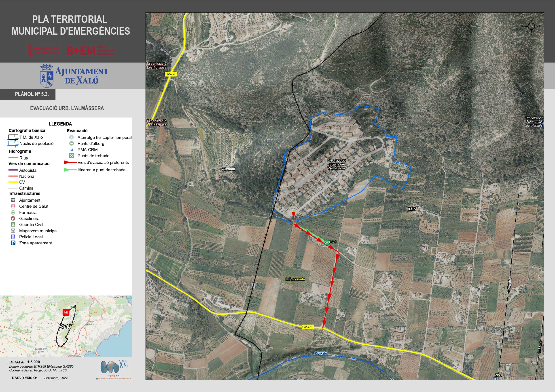Click the Centre de Salut legend icon
Screen dimensions: 555x392
(13, 206)
